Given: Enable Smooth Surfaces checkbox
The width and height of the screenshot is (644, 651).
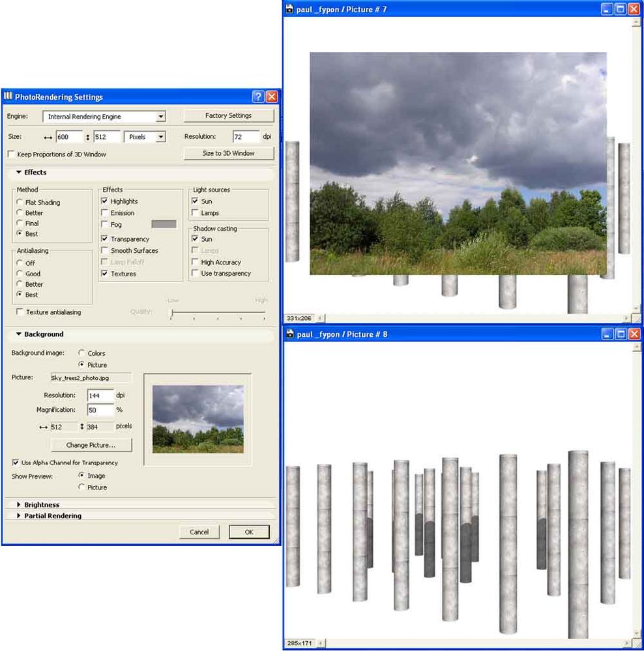Looking at the screenshot, I should point(105,250).
